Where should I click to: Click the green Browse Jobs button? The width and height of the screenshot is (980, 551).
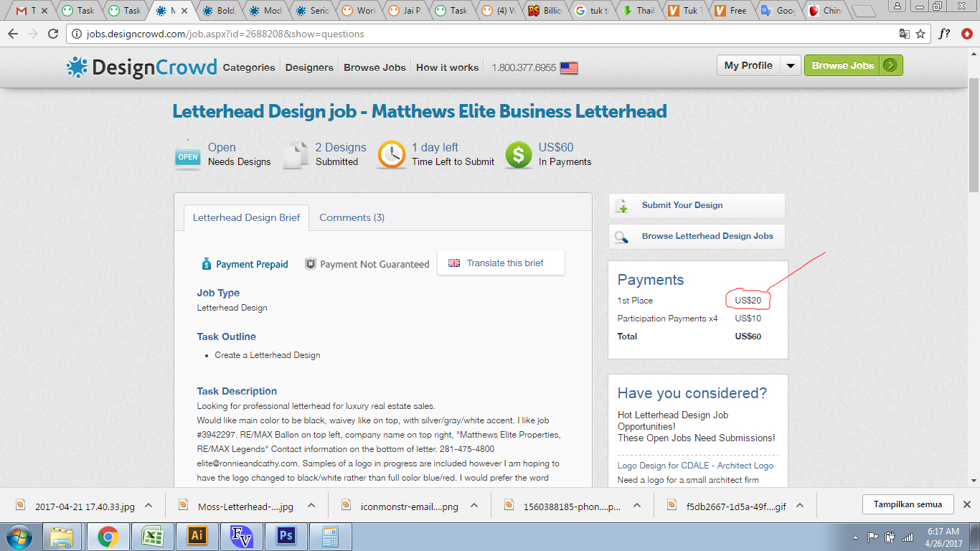[x=853, y=65]
